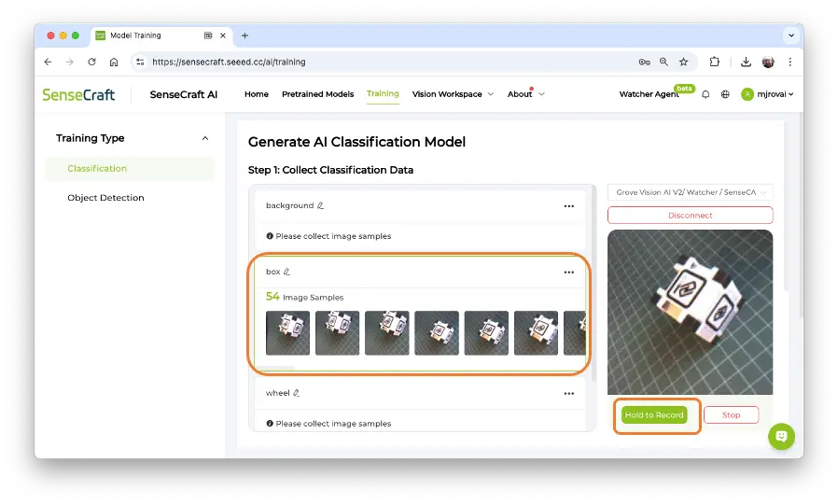Click the Disconnect button
Viewport: 838px width, 504px height.
690,216
